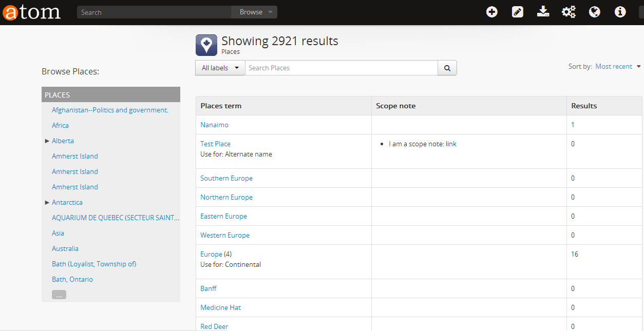Load more places with ellipsis button
644x331 pixels.
point(59,295)
